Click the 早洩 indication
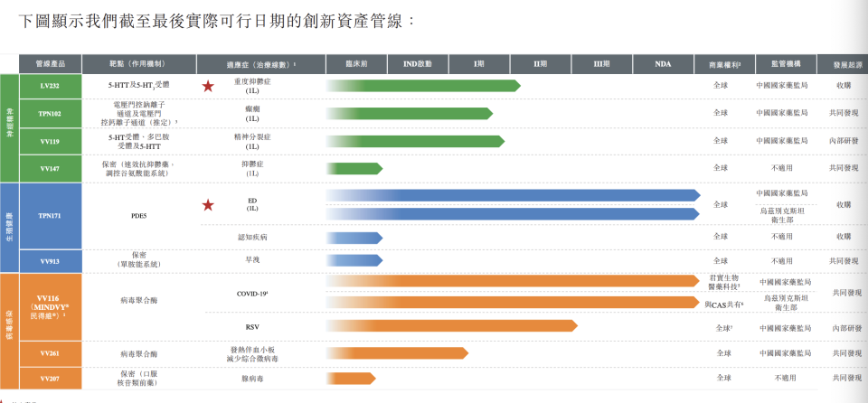Screen dimensions: 868x403 coord(252,261)
